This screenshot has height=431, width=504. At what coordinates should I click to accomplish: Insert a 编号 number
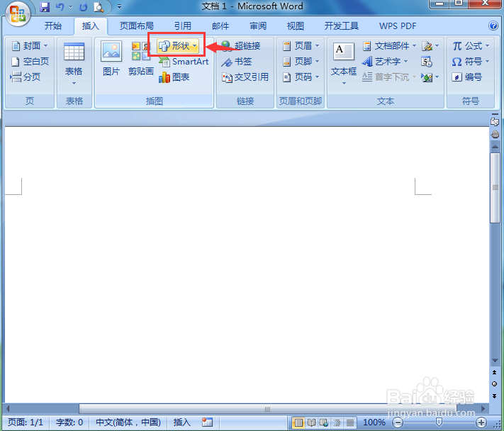[466, 77]
